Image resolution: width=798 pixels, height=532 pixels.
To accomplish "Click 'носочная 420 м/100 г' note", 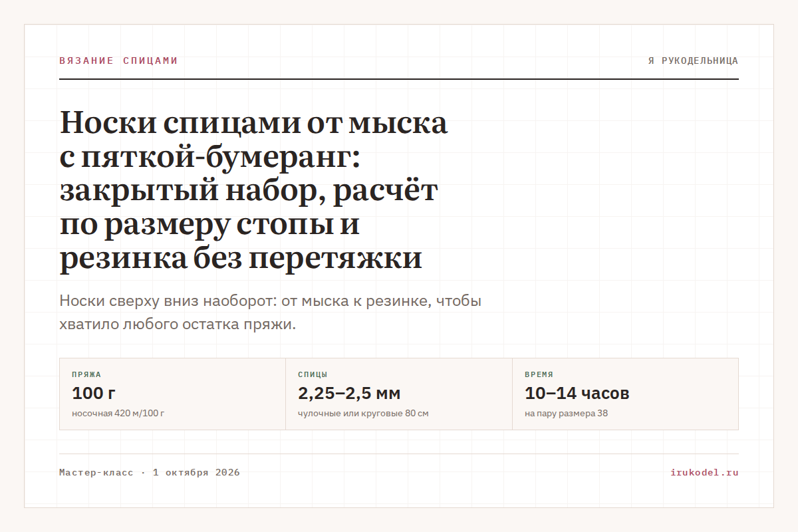I will 118,414.
